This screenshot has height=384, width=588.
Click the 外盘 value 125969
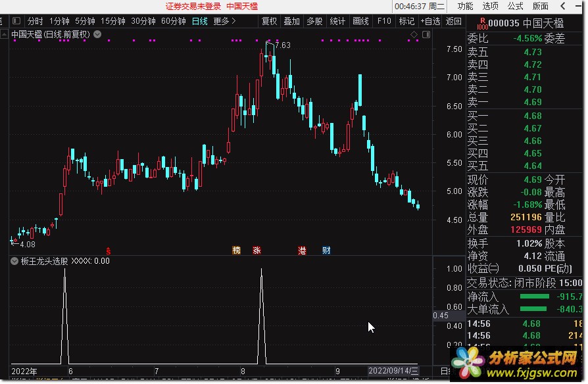(x=526, y=229)
